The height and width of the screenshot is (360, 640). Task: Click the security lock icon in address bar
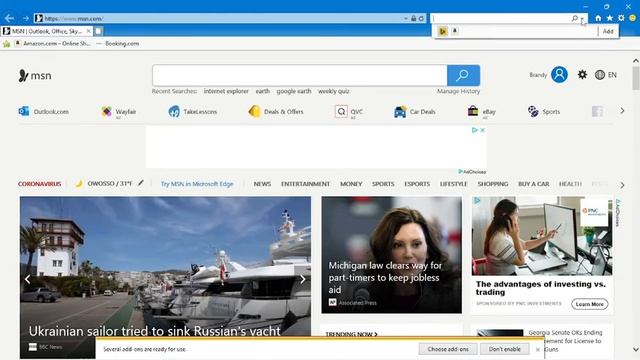pos(414,18)
